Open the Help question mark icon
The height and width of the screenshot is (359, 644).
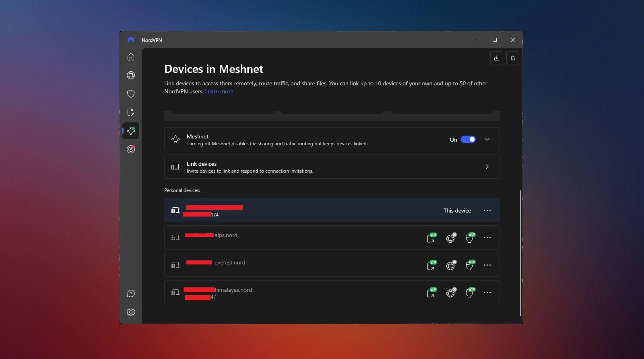131,293
